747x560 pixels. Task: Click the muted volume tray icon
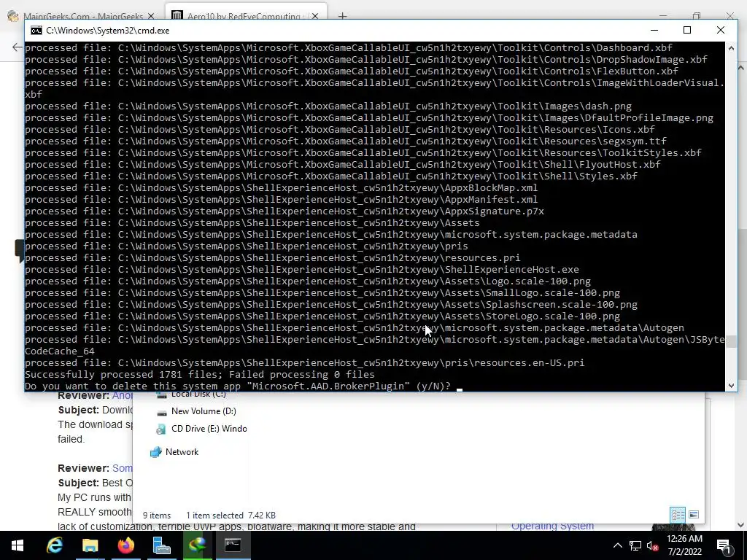[652, 545]
